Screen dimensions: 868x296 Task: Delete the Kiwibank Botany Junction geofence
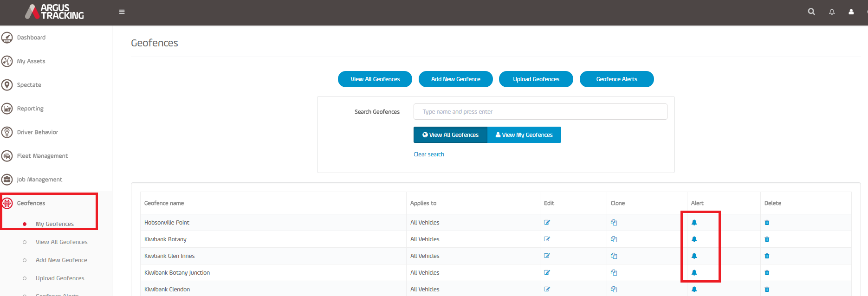pos(767,273)
